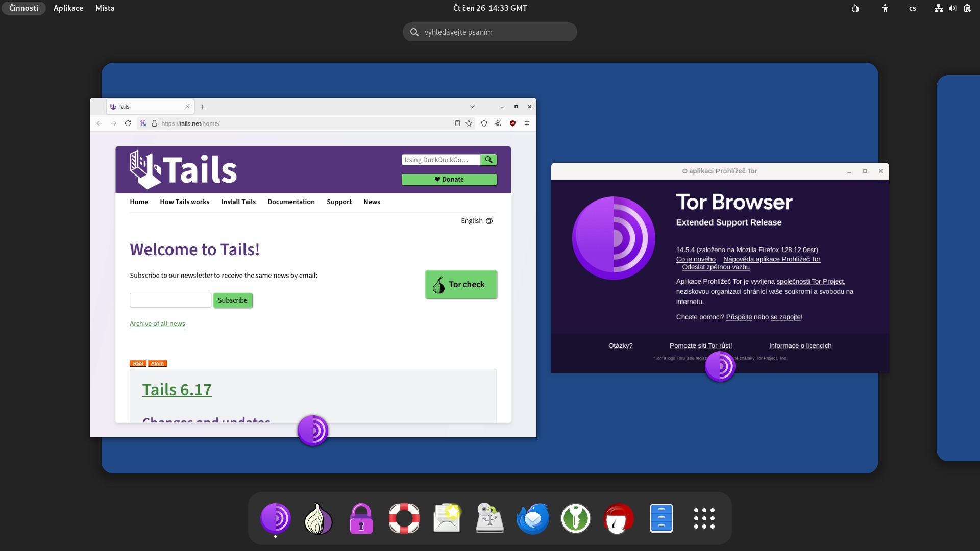
Task: Click the Tor circuit icon in address bar
Action: click(143, 123)
